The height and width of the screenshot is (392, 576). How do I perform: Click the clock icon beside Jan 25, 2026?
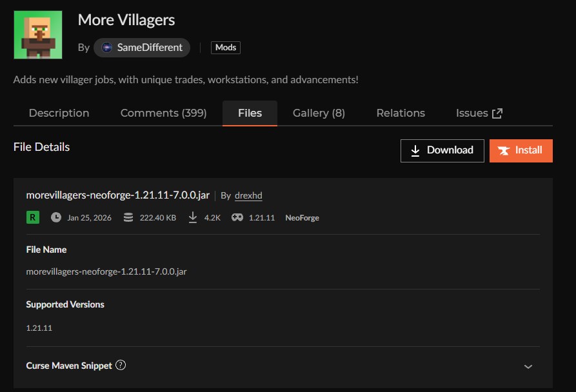coord(56,217)
